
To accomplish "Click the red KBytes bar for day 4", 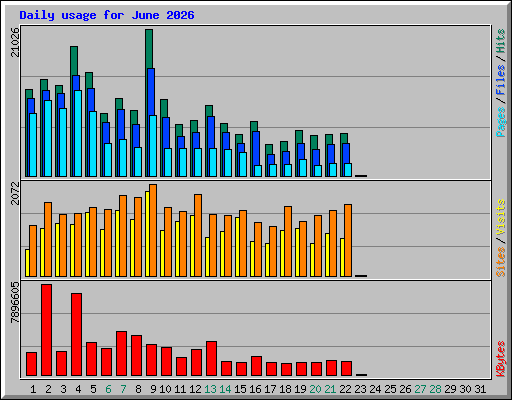I will point(76,335).
